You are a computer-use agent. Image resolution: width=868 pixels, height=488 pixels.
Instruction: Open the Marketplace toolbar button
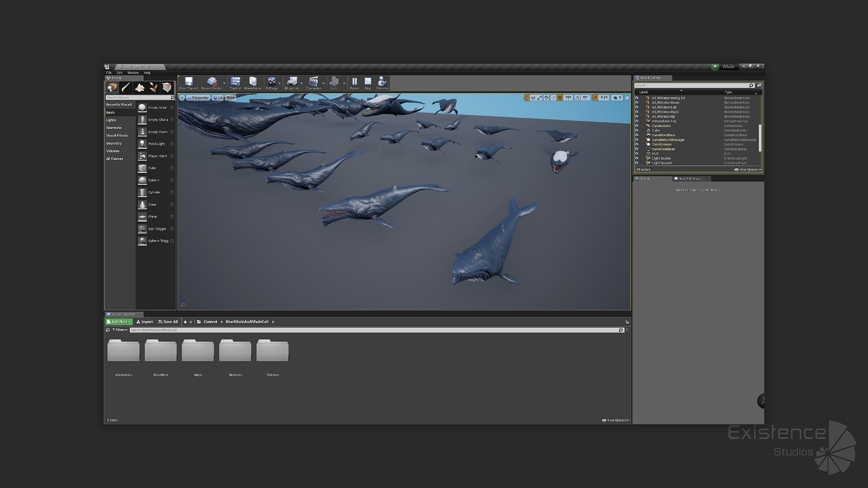(x=253, y=83)
